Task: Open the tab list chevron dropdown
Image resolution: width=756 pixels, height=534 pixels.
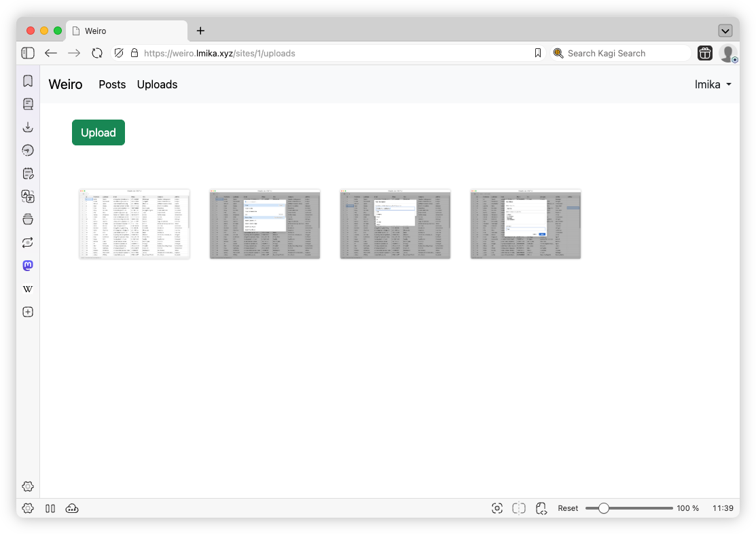Action: tap(725, 31)
